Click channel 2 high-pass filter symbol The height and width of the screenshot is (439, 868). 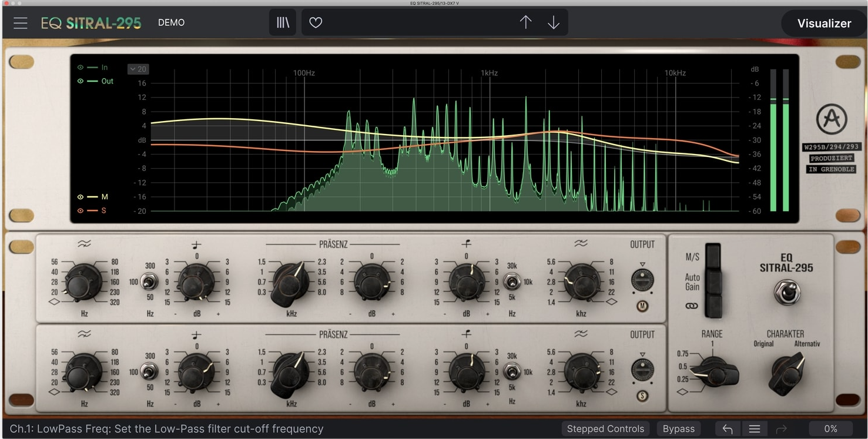point(83,334)
